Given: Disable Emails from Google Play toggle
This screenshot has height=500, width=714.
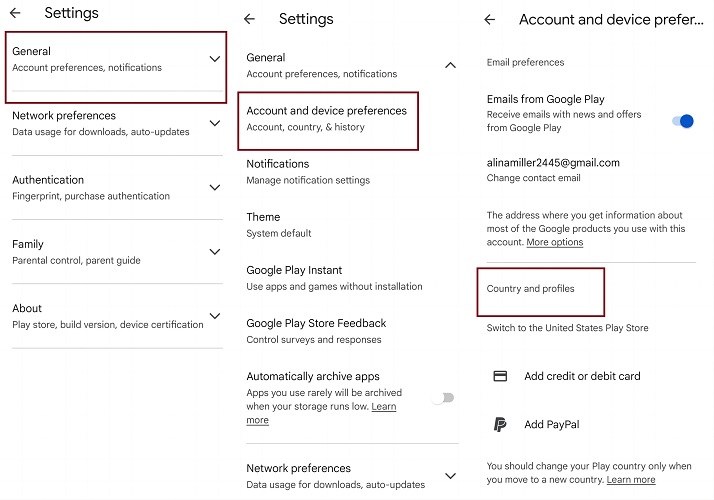Looking at the screenshot, I should pos(683,121).
